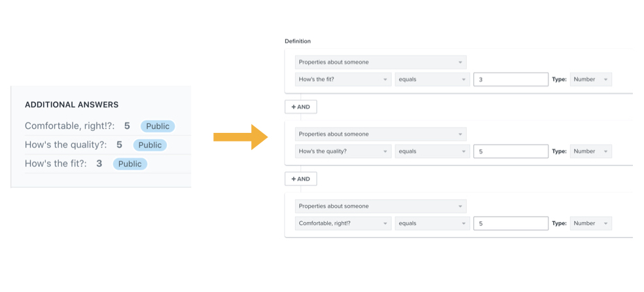This screenshot has width=644, height=292.
Task: Open the 'How's the quality?' property dropdown
Action: click(343, 151)
